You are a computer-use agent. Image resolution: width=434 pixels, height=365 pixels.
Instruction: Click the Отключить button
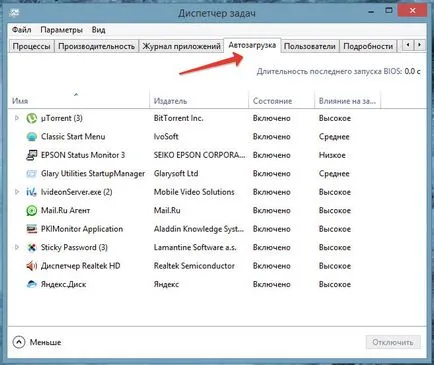[x=393, y=342]
